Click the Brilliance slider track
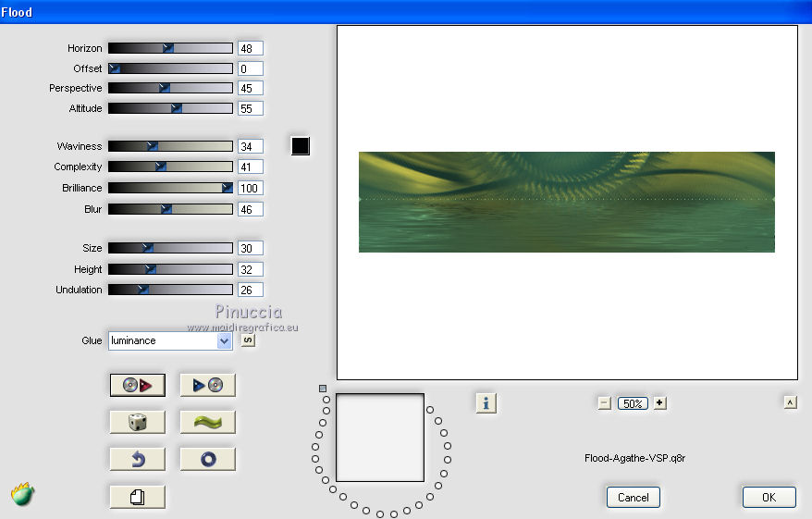The image size is (812, 519). [x=170, y=188]
